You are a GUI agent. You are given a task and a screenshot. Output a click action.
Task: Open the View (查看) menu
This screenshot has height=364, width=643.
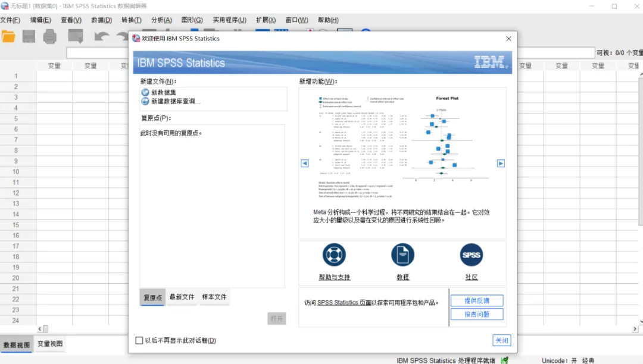[71, 20]
